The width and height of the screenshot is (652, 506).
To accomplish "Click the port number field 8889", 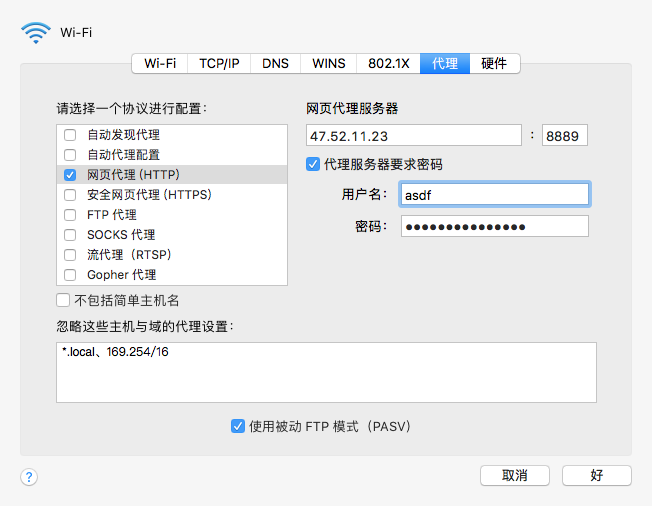I will 564,135.
